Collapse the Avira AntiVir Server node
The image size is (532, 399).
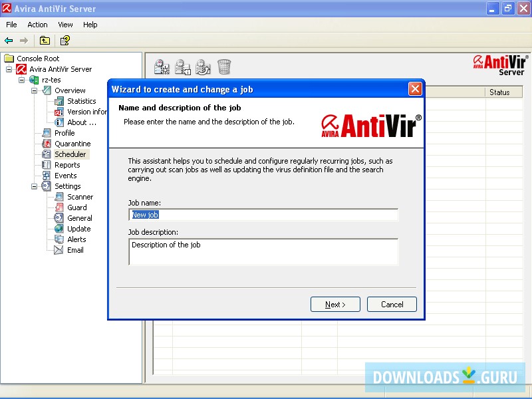click(9, 70)
